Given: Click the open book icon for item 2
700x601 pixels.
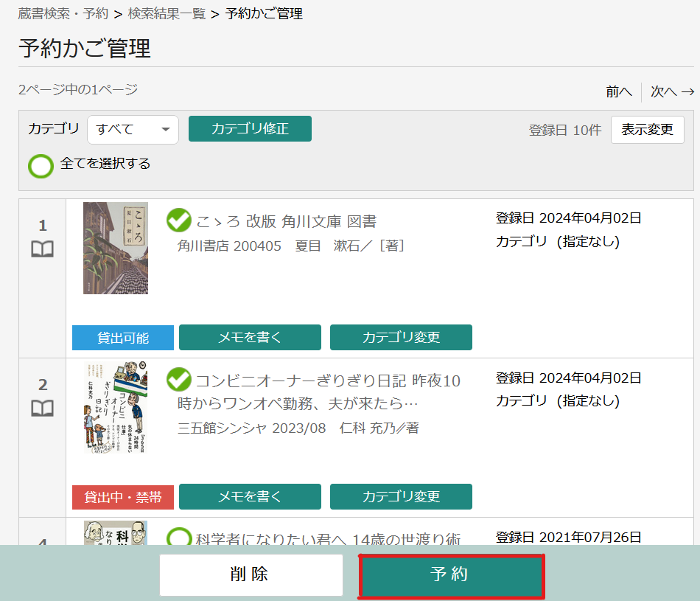Looking at the screenshot, I should click(43, 408).
